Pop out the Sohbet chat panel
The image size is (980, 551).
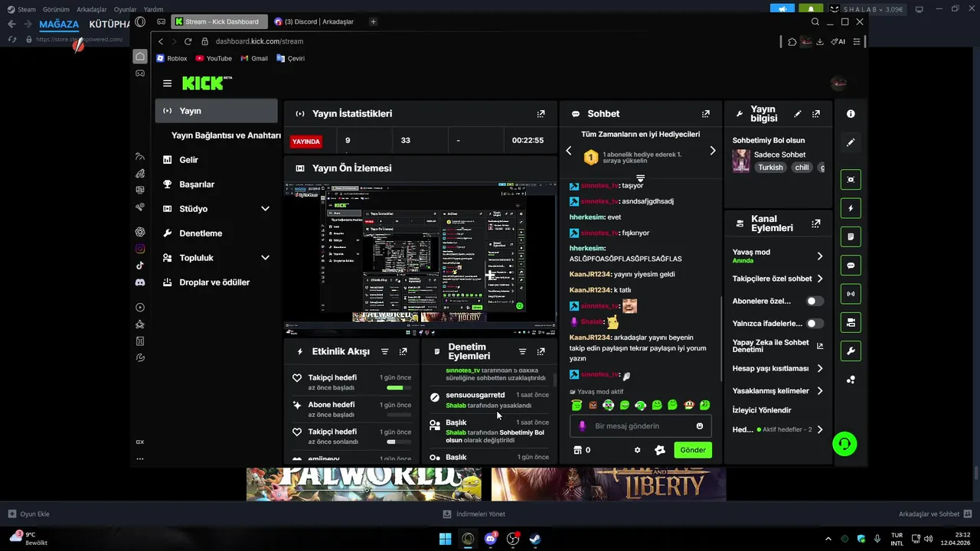[705, 113]
